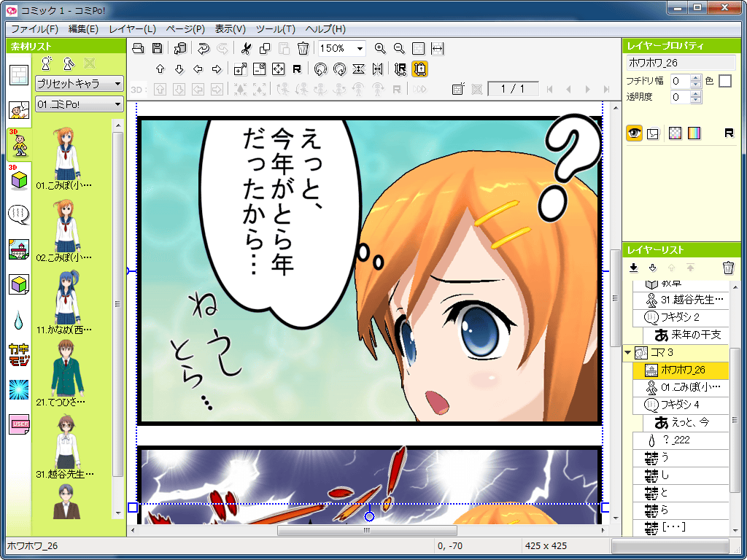Toggle the transparency checker layer option
This screenshot has width=747, height=560.
(675, 133)
